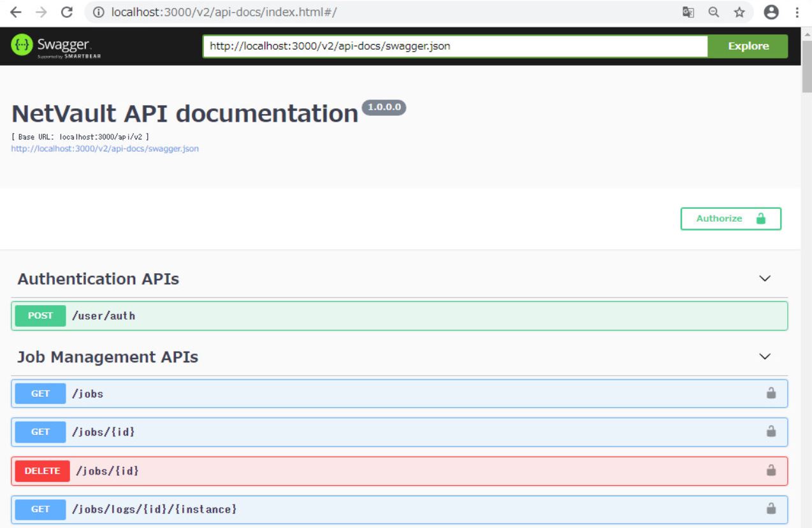Click the Explore button
Viewport: 812px width, 528px height.
[748, 46]
